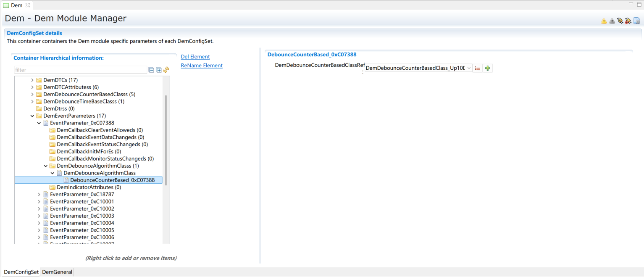The image size is (644, 277).
Task: Click the gray warning triangle icon
Action: tap(612, 21)
